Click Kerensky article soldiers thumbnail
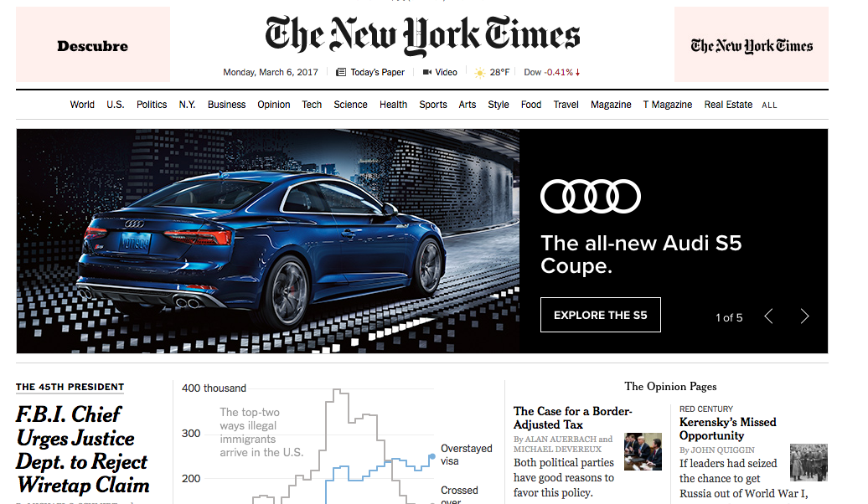This screenshot has height=504, width=868. point(809,462)
